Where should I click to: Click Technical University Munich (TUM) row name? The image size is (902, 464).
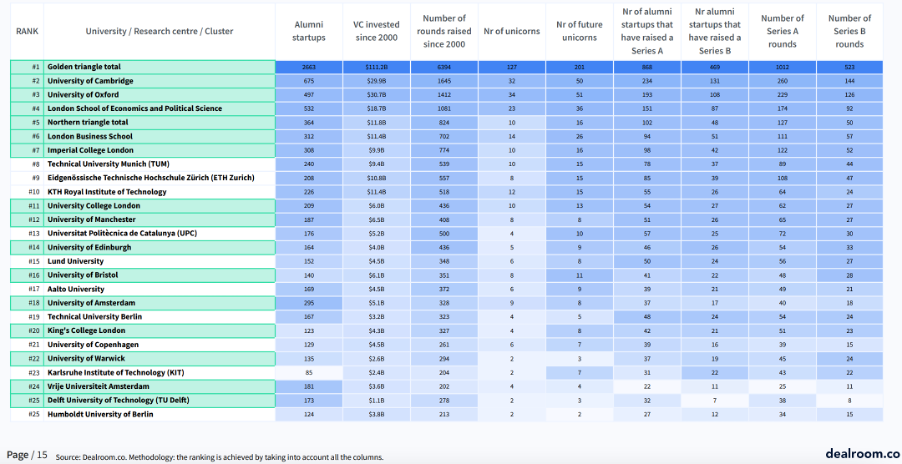click(x=108, y=164)
